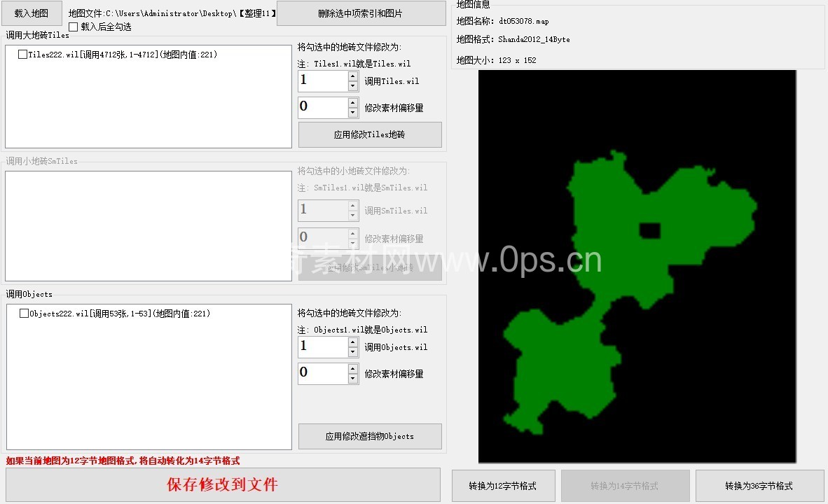Click 转换为12字节格式 button
This screenshot has height=504, width=828.
(503, 486)
